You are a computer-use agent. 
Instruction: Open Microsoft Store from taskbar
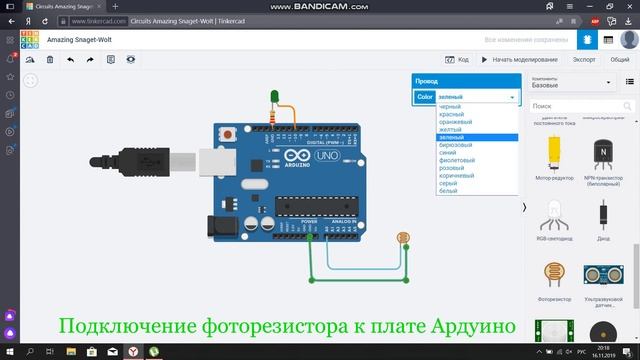(x=92, y=351)
